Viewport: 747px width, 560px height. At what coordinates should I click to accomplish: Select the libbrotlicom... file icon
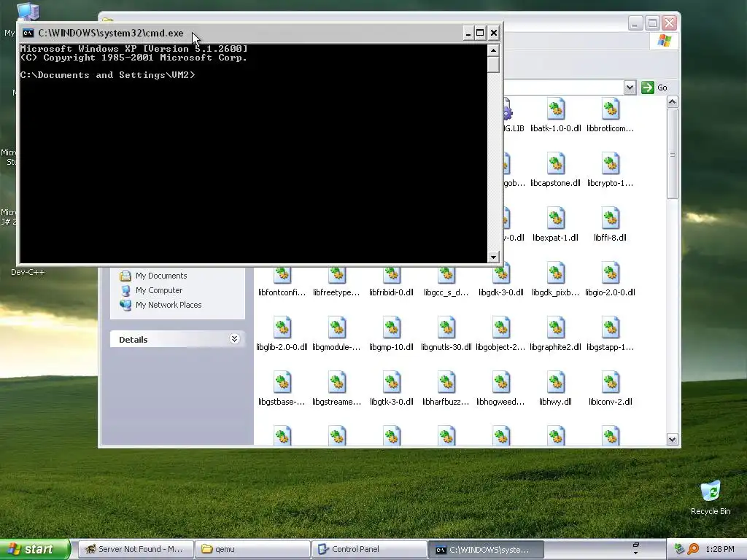pyautogui.click(x=611, y=109)
